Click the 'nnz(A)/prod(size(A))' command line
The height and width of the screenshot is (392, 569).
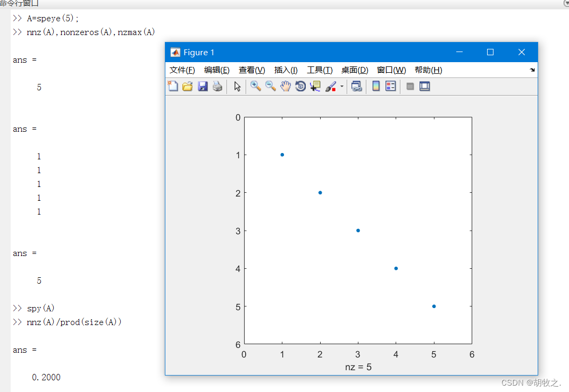(74, 322)
